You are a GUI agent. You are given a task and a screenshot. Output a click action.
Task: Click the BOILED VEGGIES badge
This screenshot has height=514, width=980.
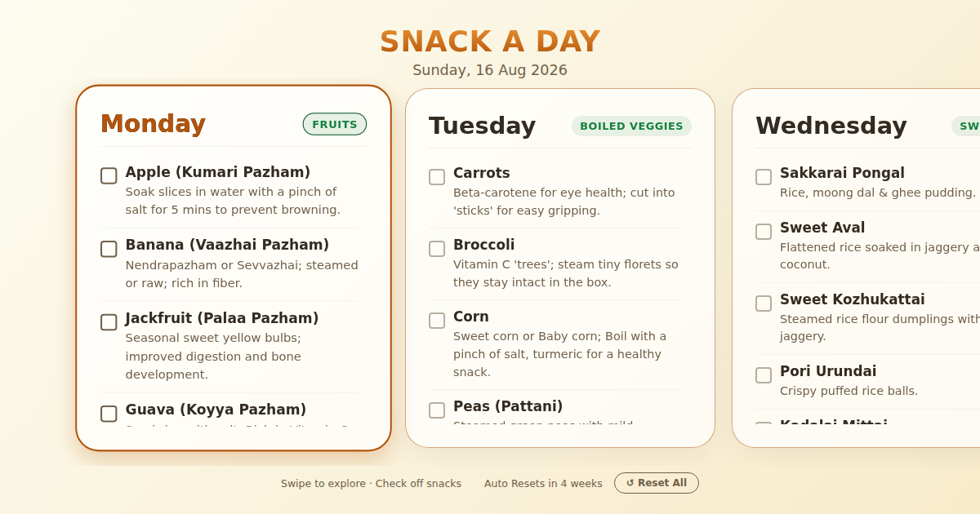(631, 126)
